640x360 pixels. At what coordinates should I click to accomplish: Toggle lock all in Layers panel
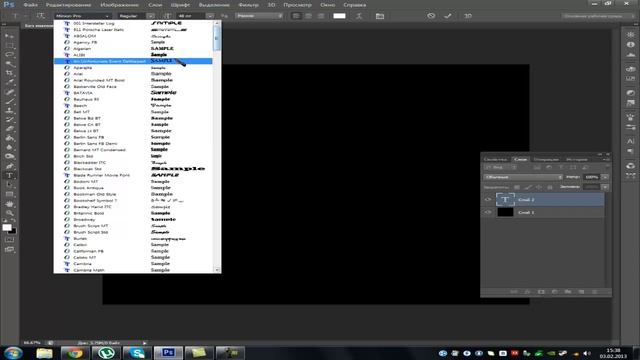550,187
